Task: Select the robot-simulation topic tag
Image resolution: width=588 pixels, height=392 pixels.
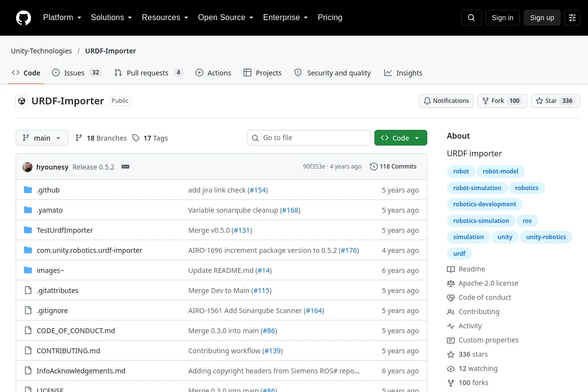Action: point(477,188)
